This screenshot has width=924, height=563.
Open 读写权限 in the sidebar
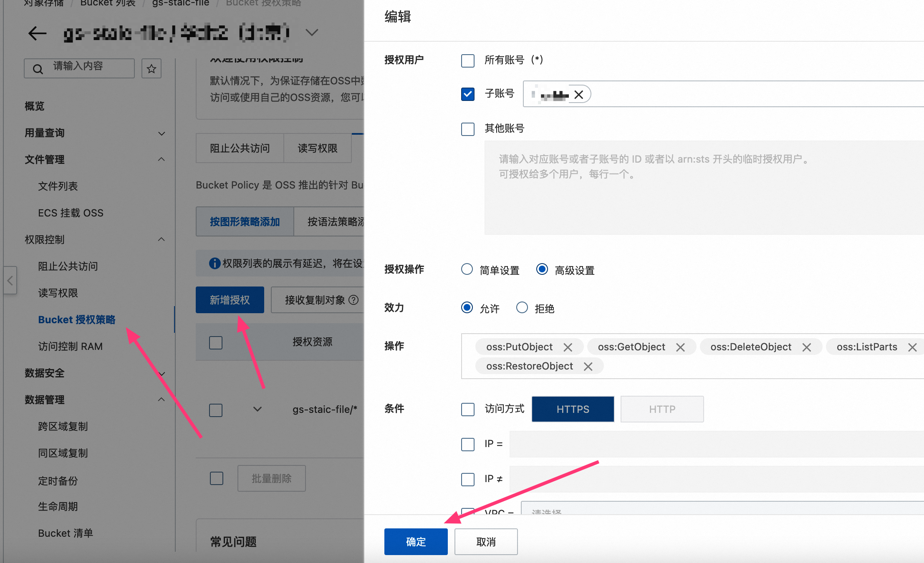58,293
